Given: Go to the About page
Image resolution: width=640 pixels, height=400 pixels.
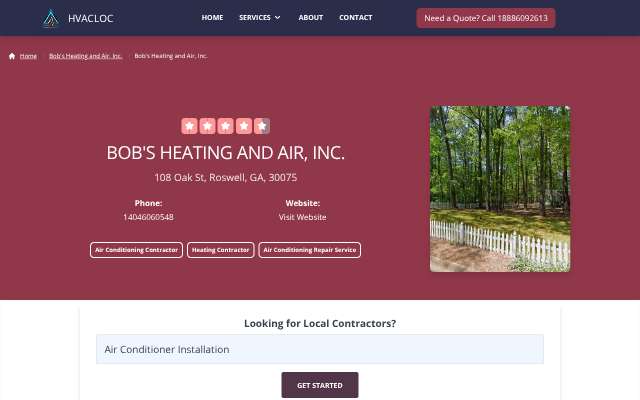Looking at the screenshot, I should [311, 18].
